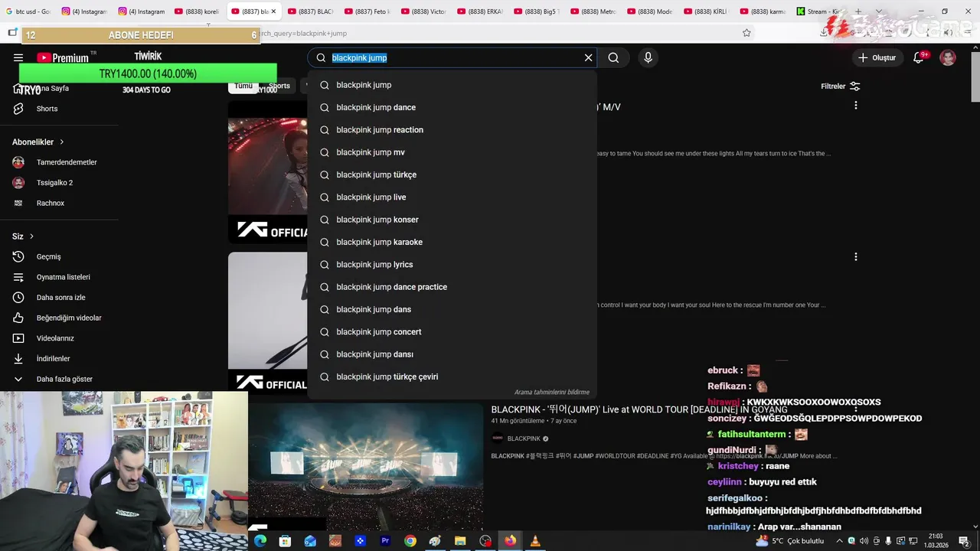
Task: Choose suggestion "blackpink jump lyrics"
Action: coord(452,265)
